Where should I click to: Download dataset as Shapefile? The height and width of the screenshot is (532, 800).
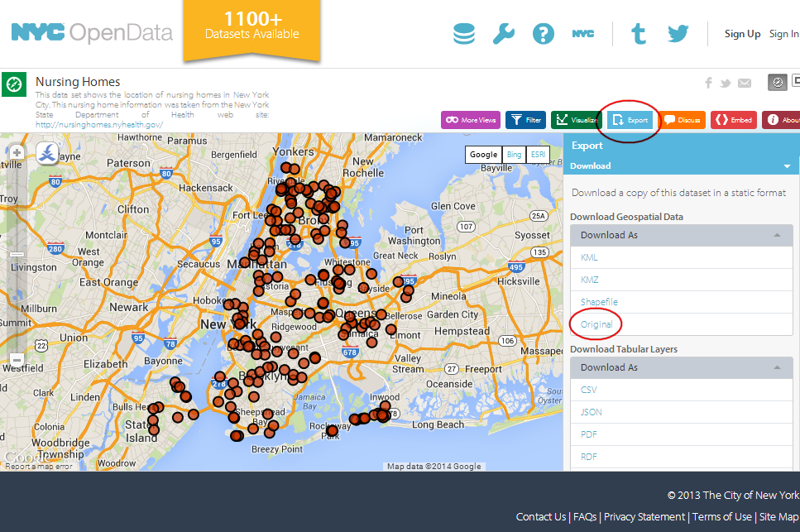coord(599,302)
